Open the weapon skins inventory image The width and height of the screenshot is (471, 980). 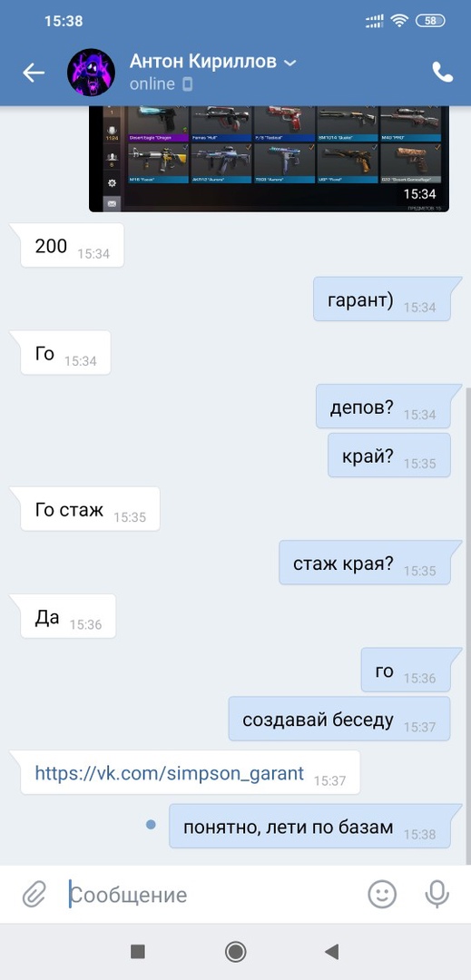(269, 160)
